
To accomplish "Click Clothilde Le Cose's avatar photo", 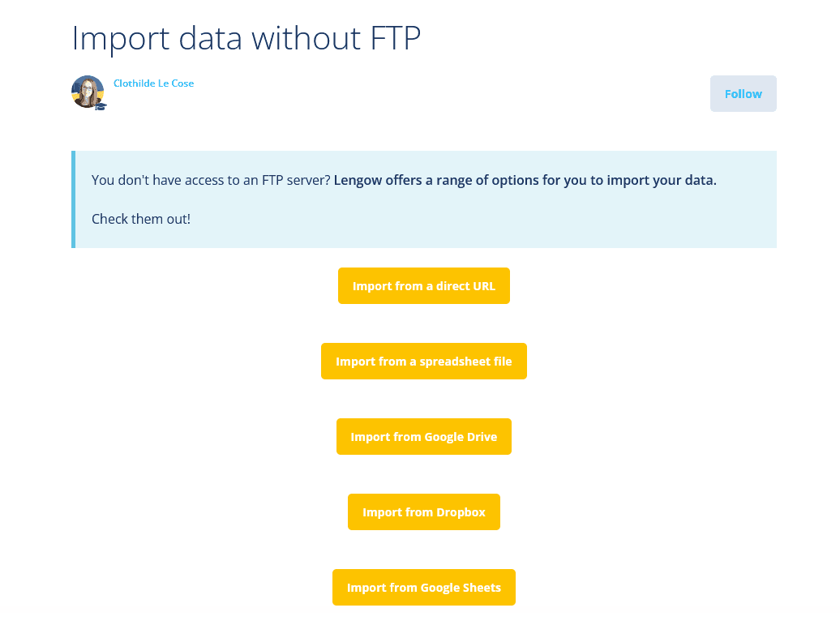I will click(87, 91).
